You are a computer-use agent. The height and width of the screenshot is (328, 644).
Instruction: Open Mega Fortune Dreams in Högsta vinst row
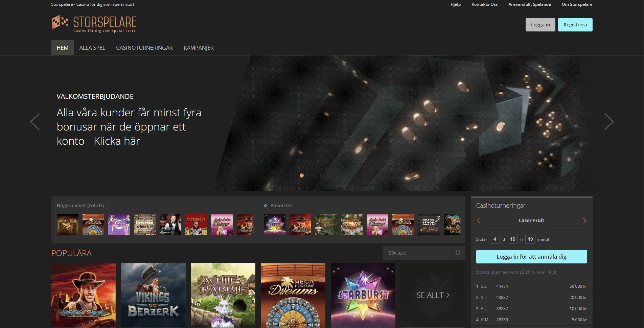coord(93,225)
